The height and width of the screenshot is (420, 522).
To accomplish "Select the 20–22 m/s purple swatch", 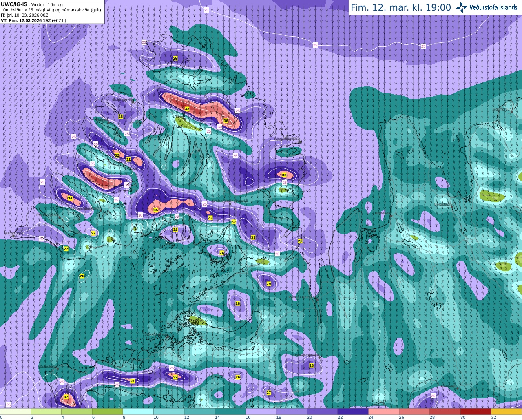I will (x=322, y=411).
